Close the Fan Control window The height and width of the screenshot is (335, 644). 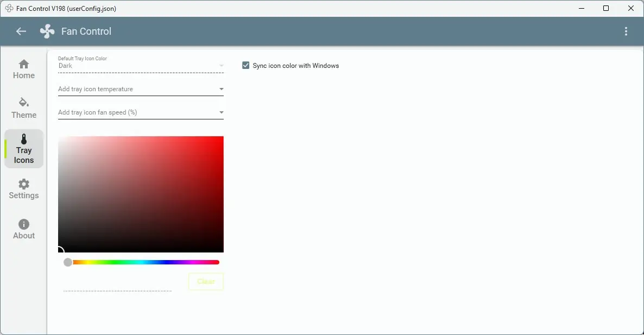click(x=631, y=8)
